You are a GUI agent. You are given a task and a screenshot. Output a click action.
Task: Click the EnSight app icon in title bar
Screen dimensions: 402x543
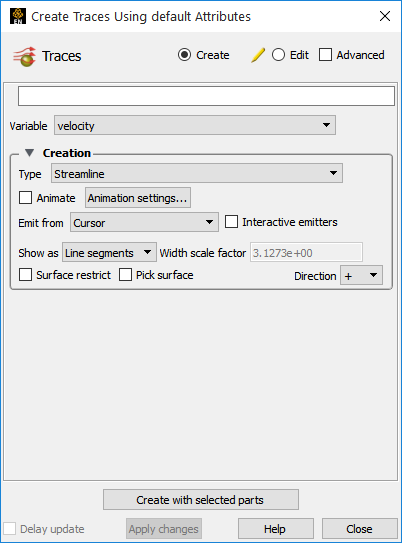(18, 16)
